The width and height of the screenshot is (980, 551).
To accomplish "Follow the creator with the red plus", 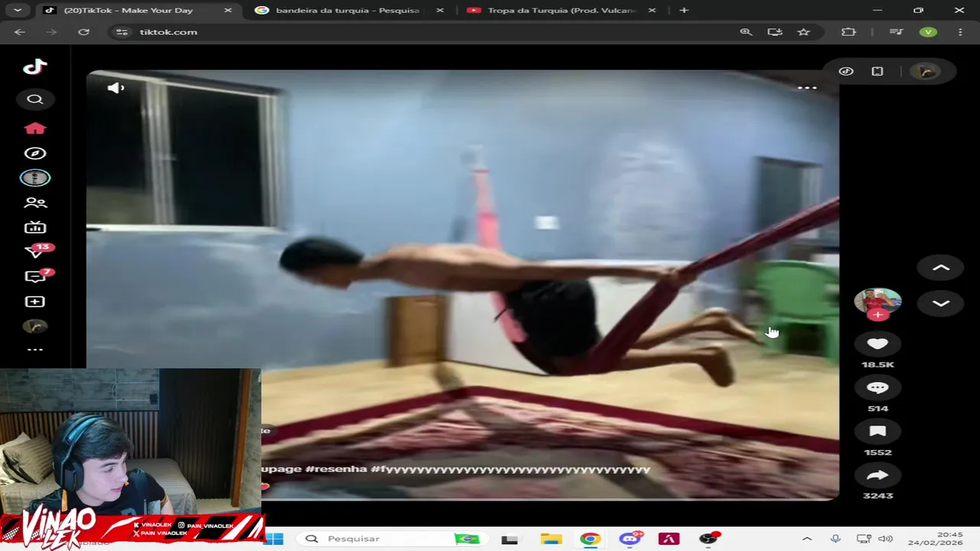I will pyautogui.click(x=877, y=315).
